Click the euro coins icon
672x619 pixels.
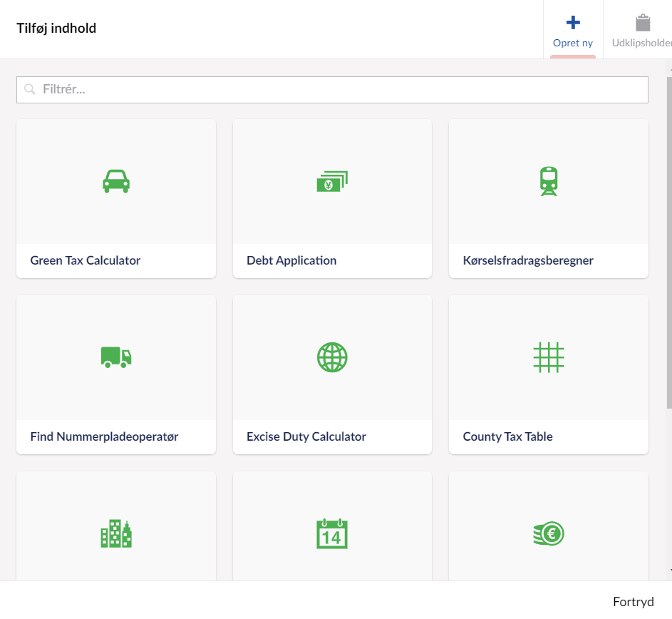tap(549, 533)
